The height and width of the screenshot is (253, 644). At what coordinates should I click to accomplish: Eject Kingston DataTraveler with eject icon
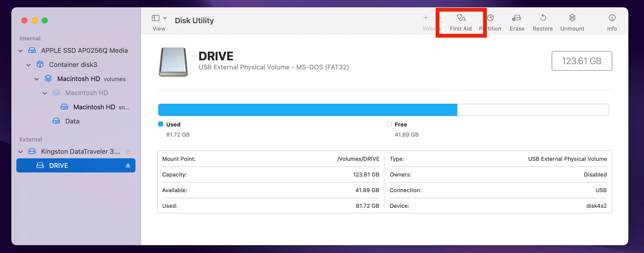tap(128, 151)
